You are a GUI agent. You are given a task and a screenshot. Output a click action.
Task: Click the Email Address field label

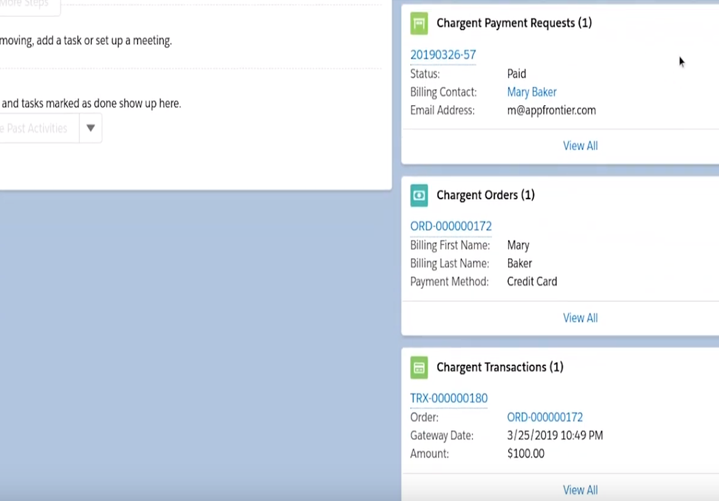pyautogui.click(x=442, y=110)
